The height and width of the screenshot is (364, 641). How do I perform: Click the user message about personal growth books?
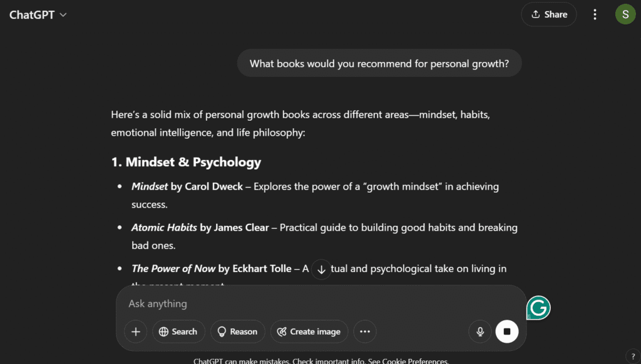379,63
